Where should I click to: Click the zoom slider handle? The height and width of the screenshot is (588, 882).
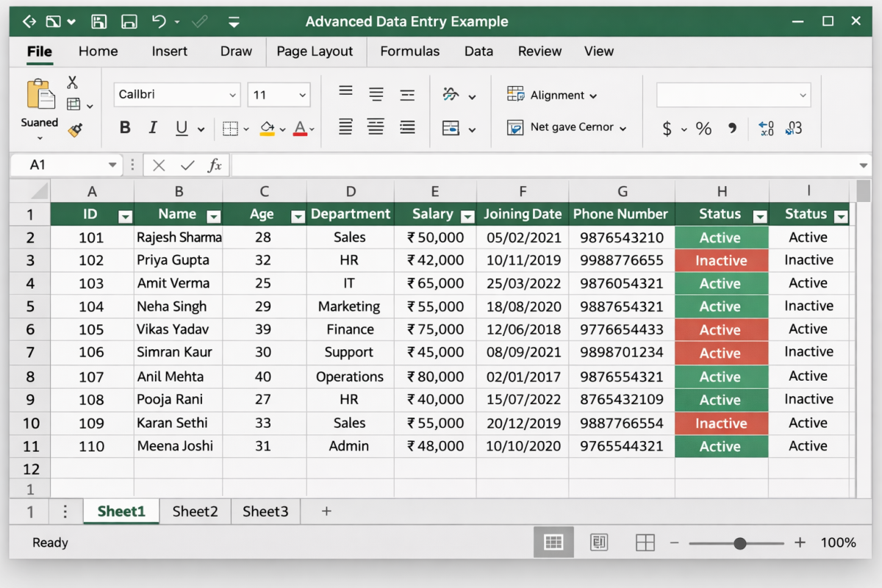tap(740, 543)
